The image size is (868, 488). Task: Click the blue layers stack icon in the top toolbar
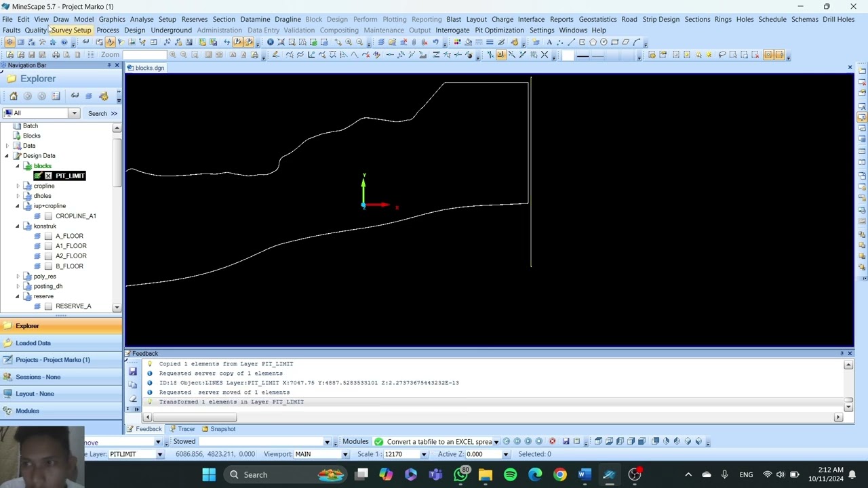[381, 42]
